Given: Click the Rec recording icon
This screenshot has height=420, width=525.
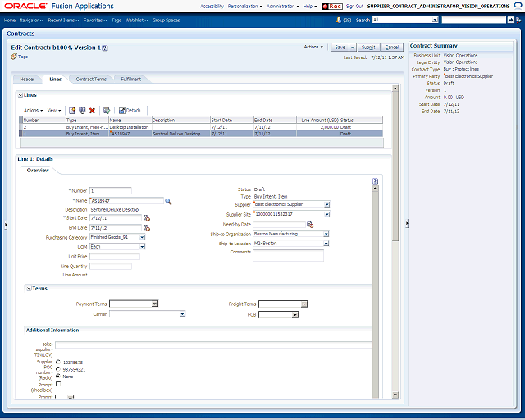Looking at the screenshot, I should coord(331,7).
